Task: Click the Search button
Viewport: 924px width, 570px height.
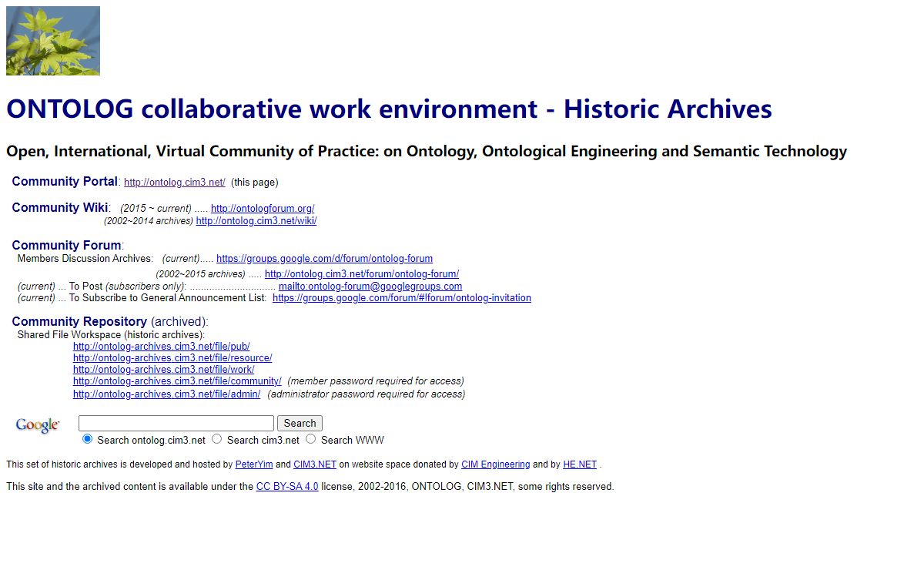Action: tap(300, 424)
